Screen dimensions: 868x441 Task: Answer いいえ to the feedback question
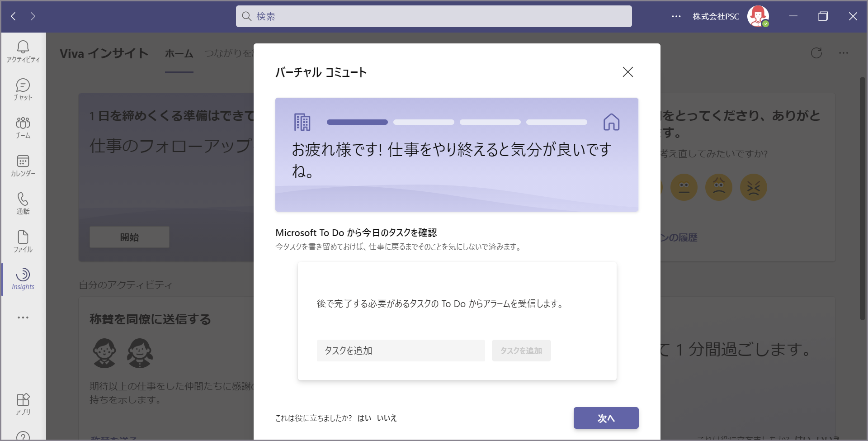click(387, 418)
